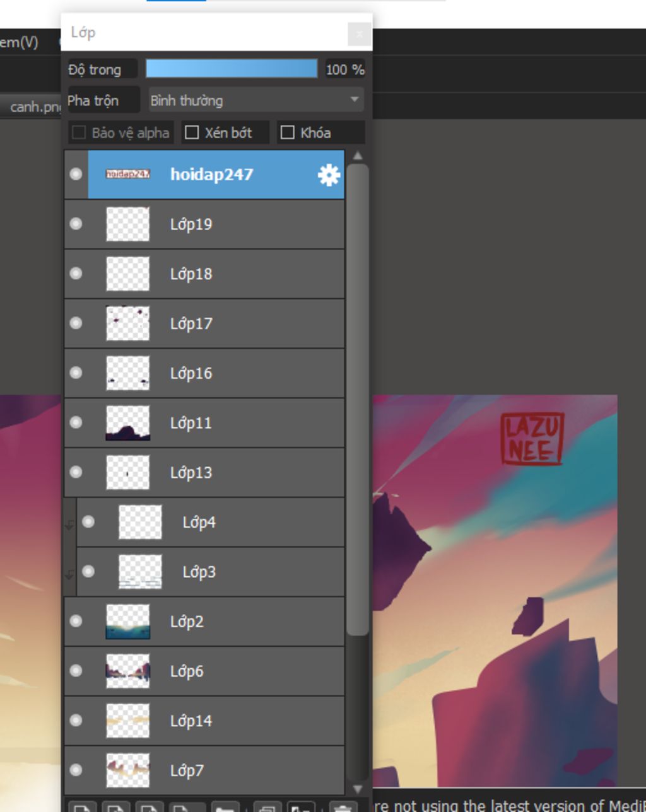The height and width of the screenshot is (812, 646).
Task: Enable the Khóa lock checkbox
Action: tap(287, 132)
